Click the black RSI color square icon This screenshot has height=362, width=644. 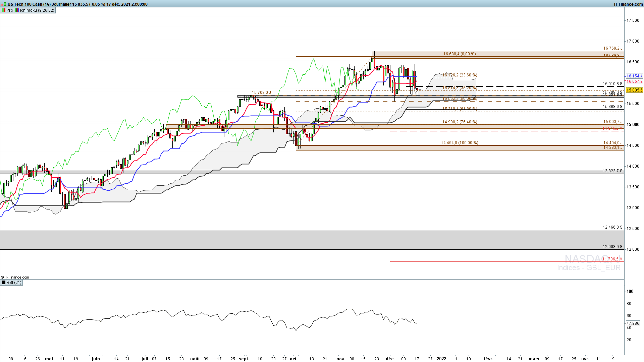click(4, 283)
